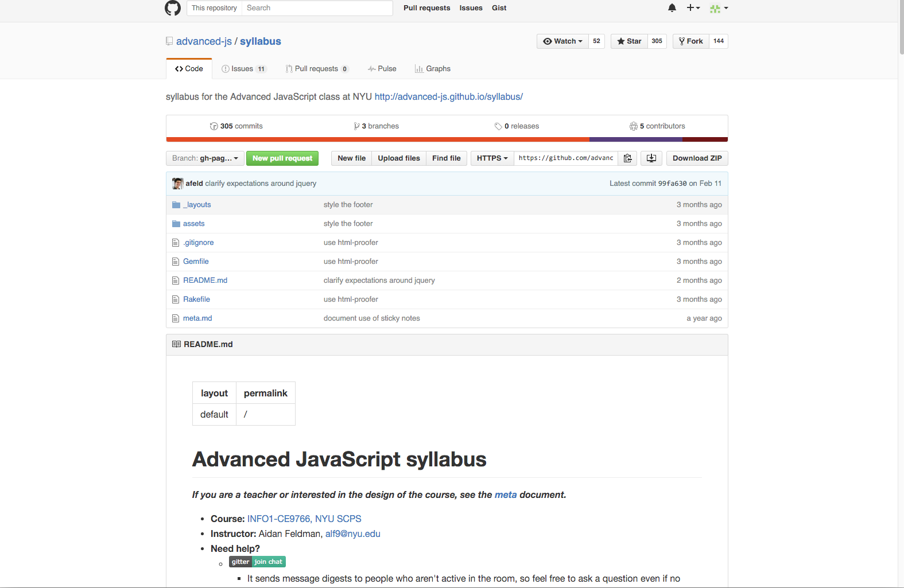The height and width of the screenshot is (588, 904).
Task: Switch to the Pulse tab
Action: [x=382, y=69]
